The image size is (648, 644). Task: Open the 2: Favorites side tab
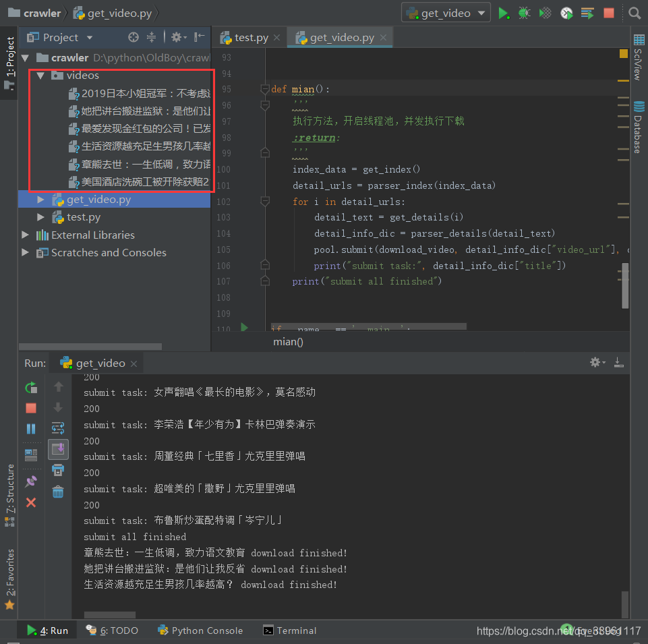click(x=9, y=579)
